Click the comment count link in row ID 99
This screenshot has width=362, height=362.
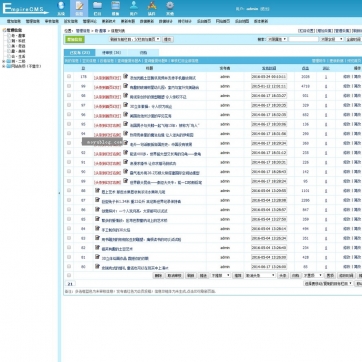click(x=326, y=86)
